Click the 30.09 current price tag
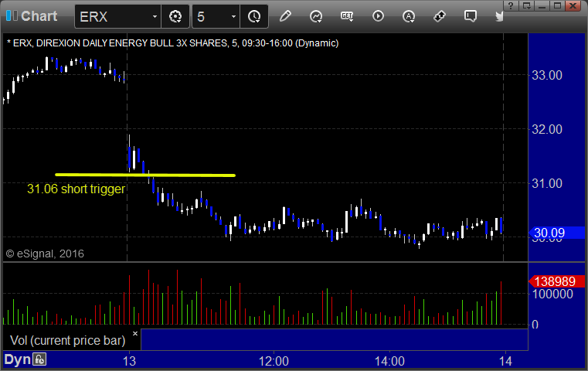Viewport: 588px width, 371px height. point(556,233)
